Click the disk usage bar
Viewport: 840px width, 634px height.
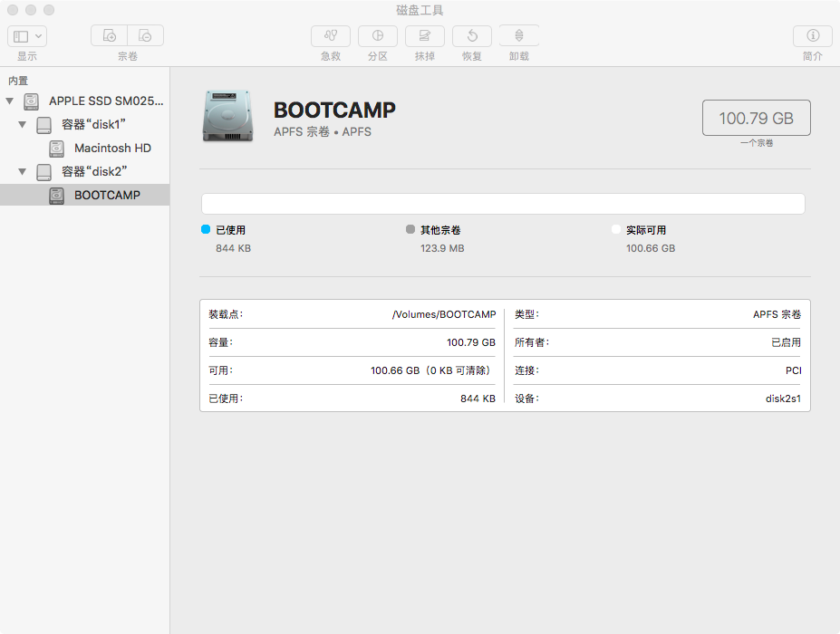(x=503, y=204)
